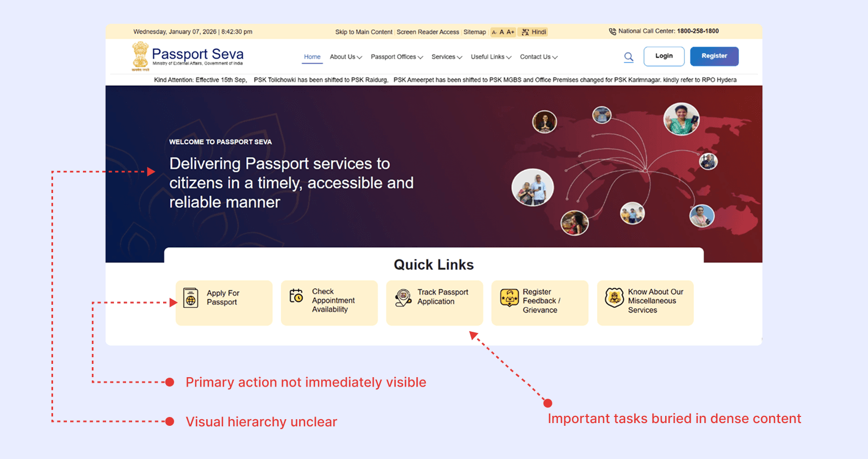Click the call center number 1800-258-1800
The width and height of the screenshot is (868, 459).
[x=698, y=31]
